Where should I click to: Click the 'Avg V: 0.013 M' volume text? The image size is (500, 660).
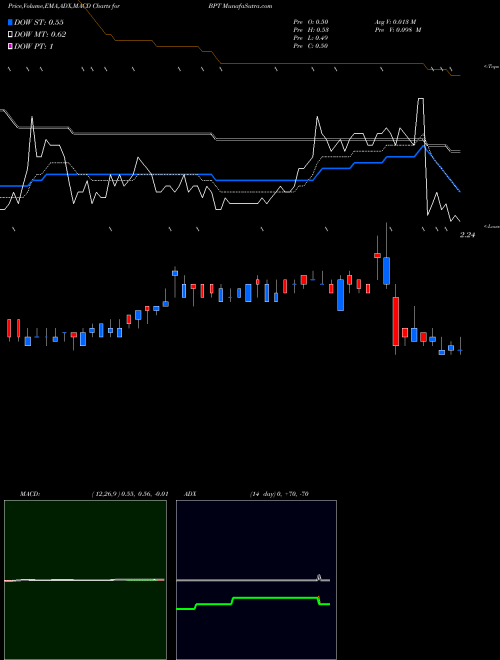coord(395,22)
